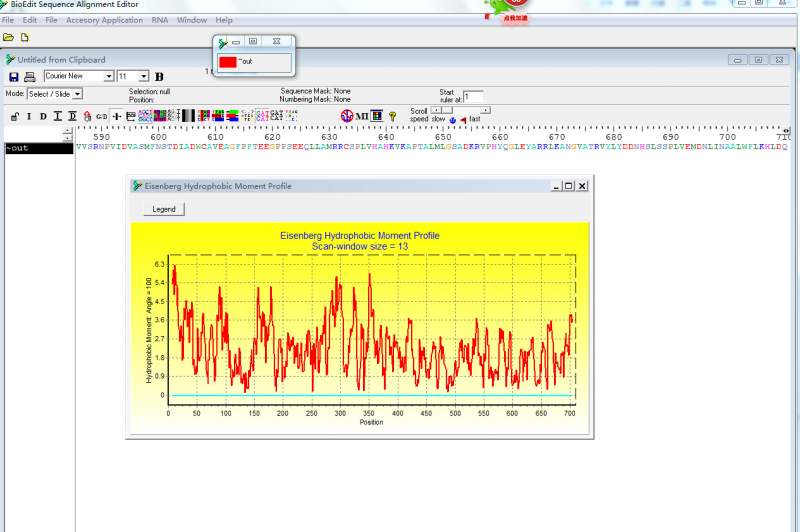
Task: Create a new alignment document
Action: pos(24,37)
